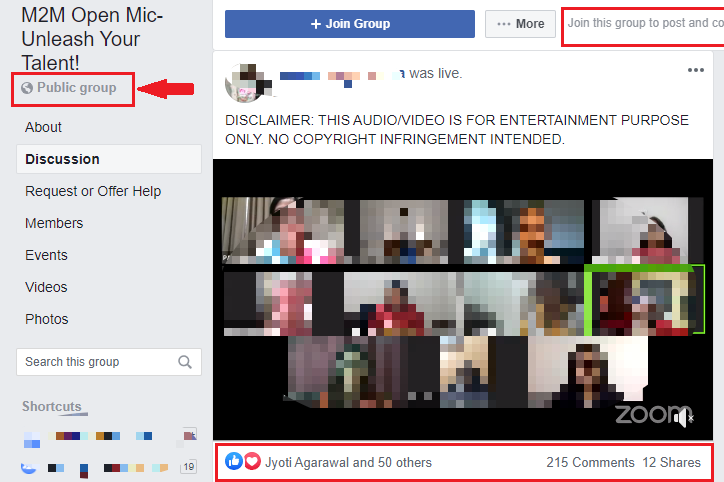724x482 pixels.
Task: Click the Zoom logo watermark on video
Action: 645,415
